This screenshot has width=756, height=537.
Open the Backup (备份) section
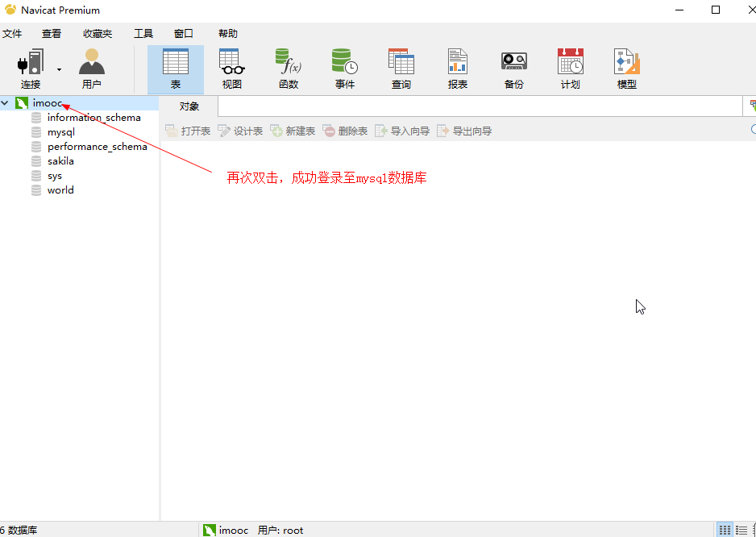[514, 69]
